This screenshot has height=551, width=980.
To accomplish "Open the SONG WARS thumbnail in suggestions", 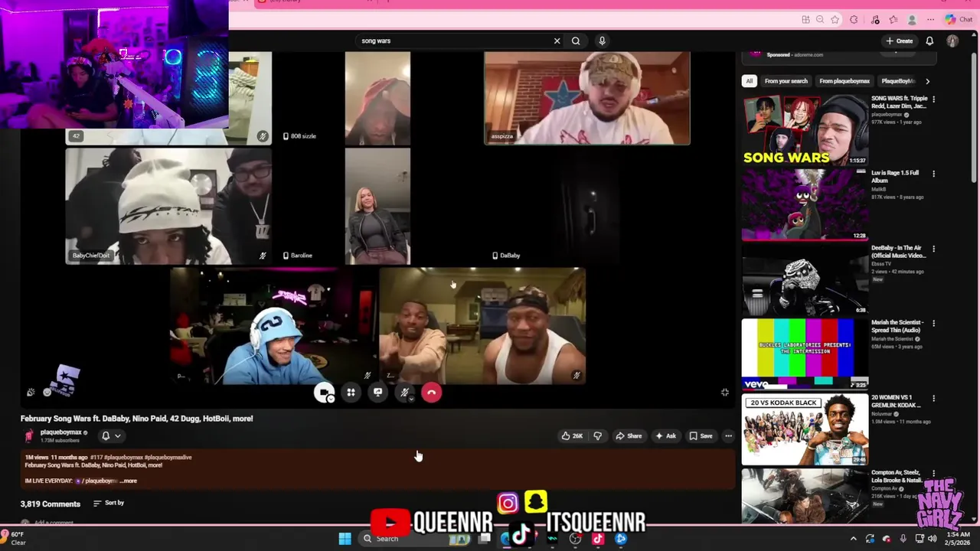I will click(x=805, y=129).
